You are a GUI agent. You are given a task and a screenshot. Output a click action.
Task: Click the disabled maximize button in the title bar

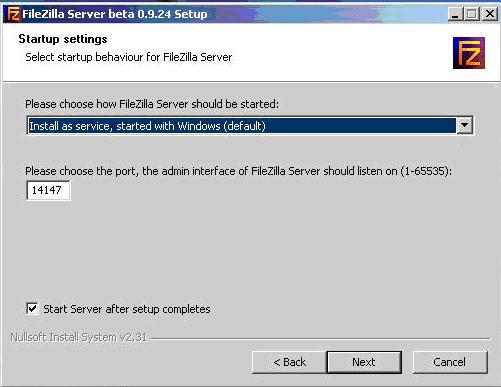[x=472, y=14]
